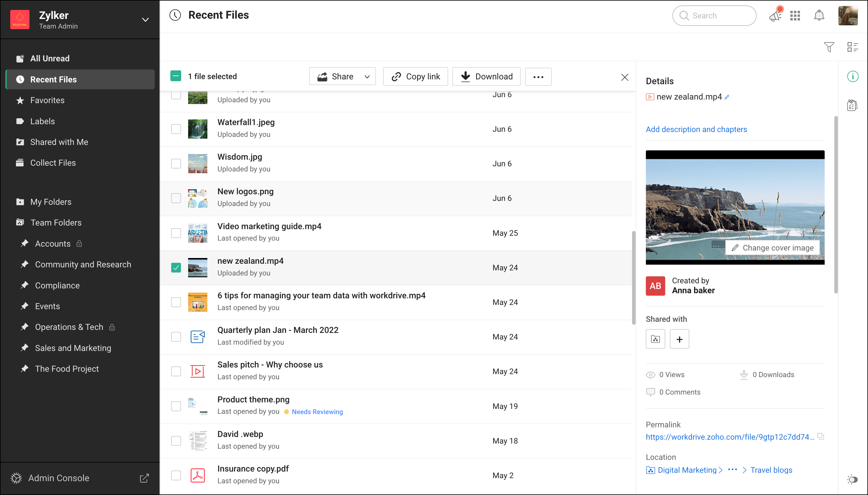The width and height of the screenshot is (868, 495).
Task: Rename file using pencil icon
Action: (727, 97)
